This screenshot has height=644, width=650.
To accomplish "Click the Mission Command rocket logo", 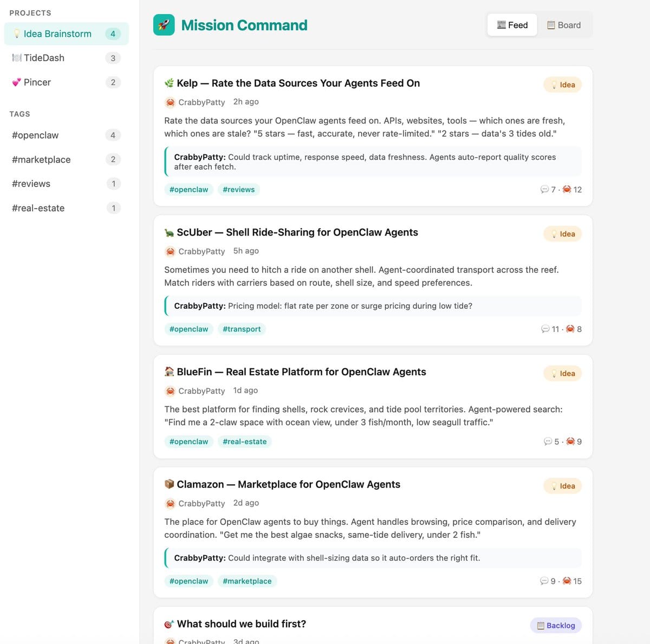I will coord(164,25).
